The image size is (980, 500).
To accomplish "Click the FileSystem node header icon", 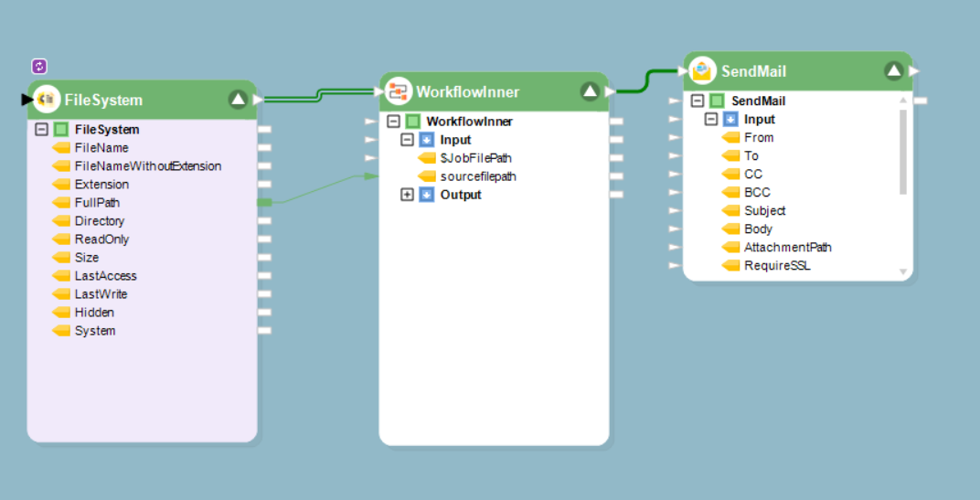I will click(47, 100).
